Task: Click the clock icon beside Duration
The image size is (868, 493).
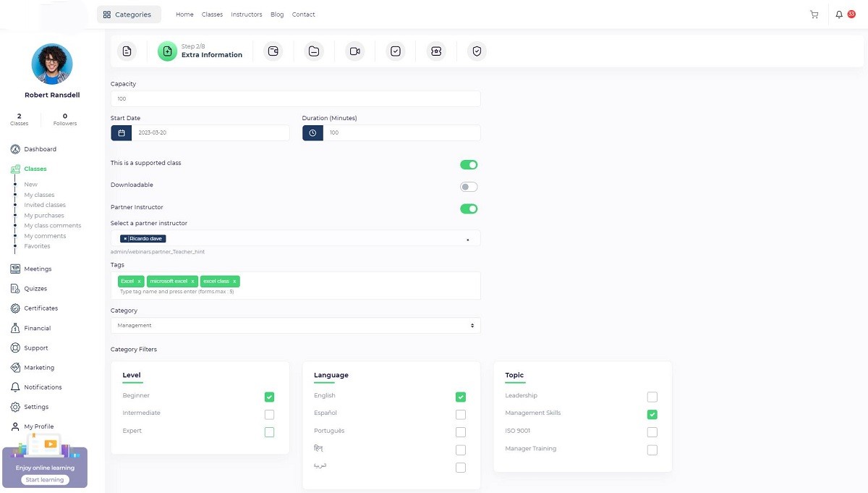Action: tap(312, 133)
